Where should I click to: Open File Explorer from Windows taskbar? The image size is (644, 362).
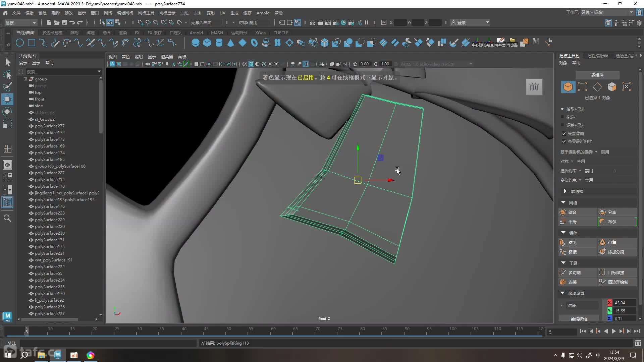[41, 355]
